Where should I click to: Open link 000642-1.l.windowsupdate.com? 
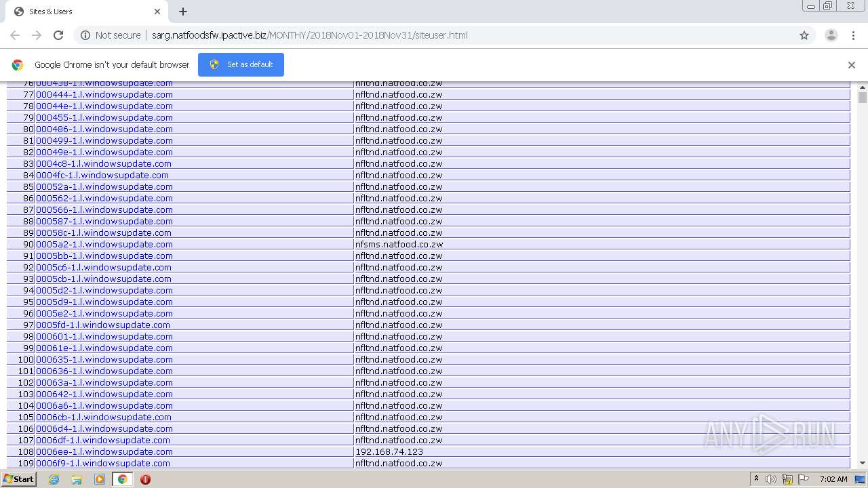104,394
